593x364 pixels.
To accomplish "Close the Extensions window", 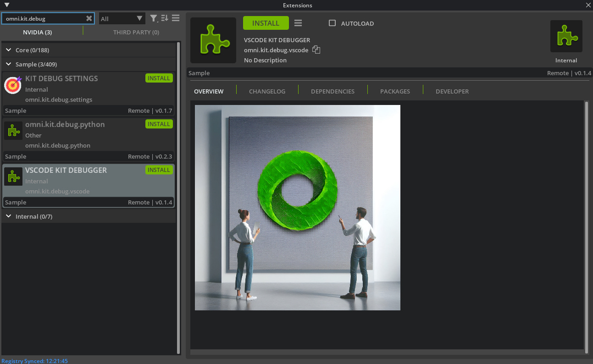I will coord(588,5).
